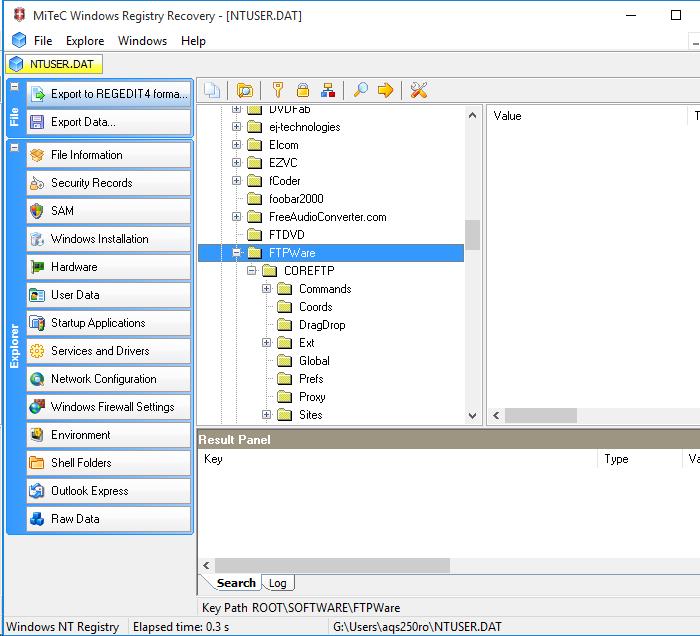The image size is (700, 636).
Task: Click the Raw Data blue cubes icon
Action: 37,519
